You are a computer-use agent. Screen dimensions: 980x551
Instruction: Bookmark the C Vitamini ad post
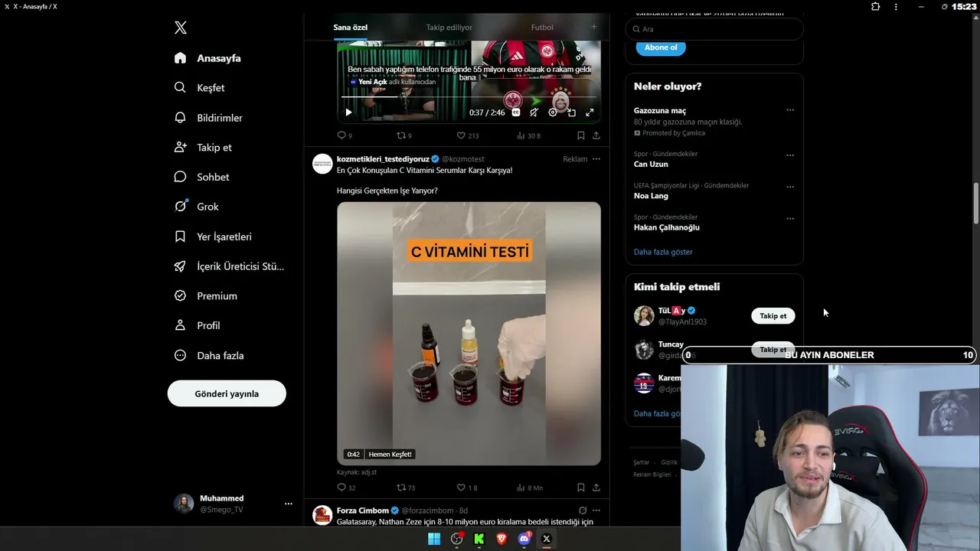point(581,487)
